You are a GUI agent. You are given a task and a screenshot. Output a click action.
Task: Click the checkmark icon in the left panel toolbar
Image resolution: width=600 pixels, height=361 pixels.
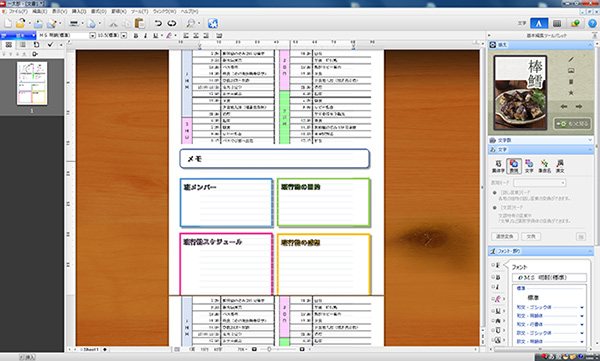click(50, 45)
